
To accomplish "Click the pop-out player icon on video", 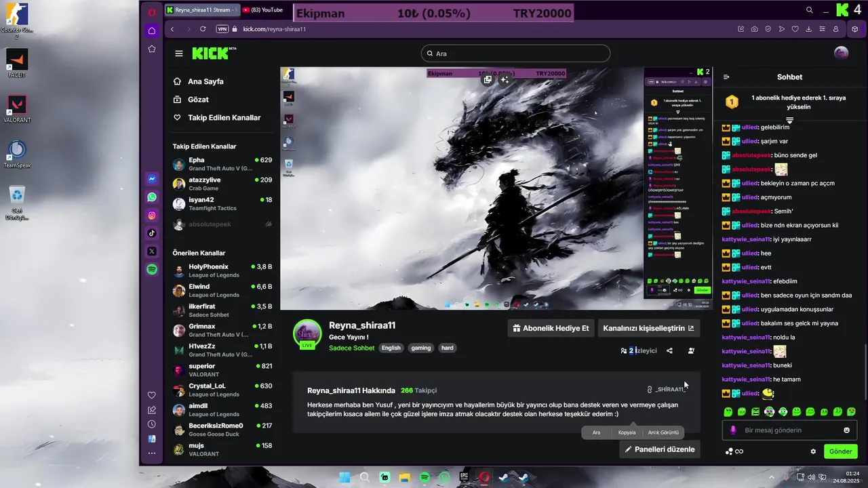I will point(488,80).
